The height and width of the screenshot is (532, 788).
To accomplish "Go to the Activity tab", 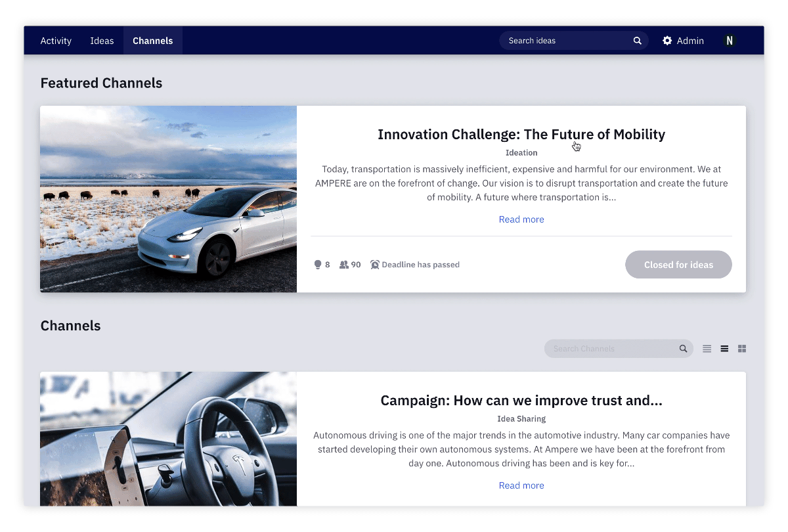I will pos(56,41).
